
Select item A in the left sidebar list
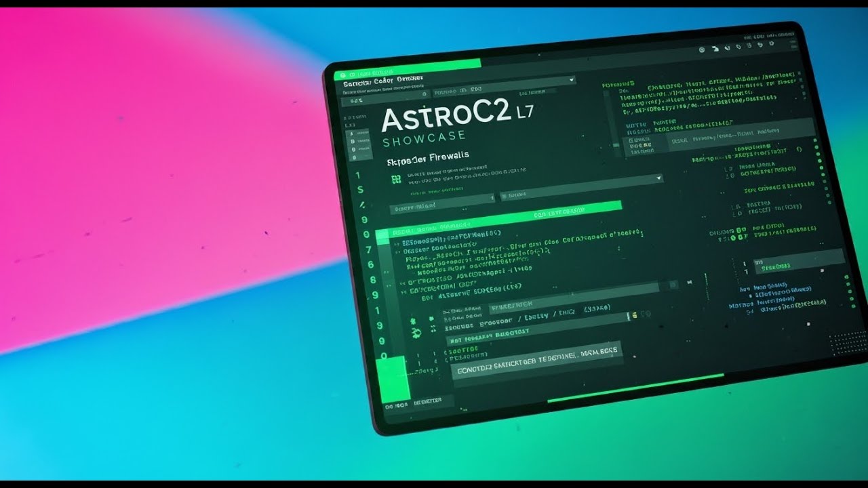tap(351, 134)
